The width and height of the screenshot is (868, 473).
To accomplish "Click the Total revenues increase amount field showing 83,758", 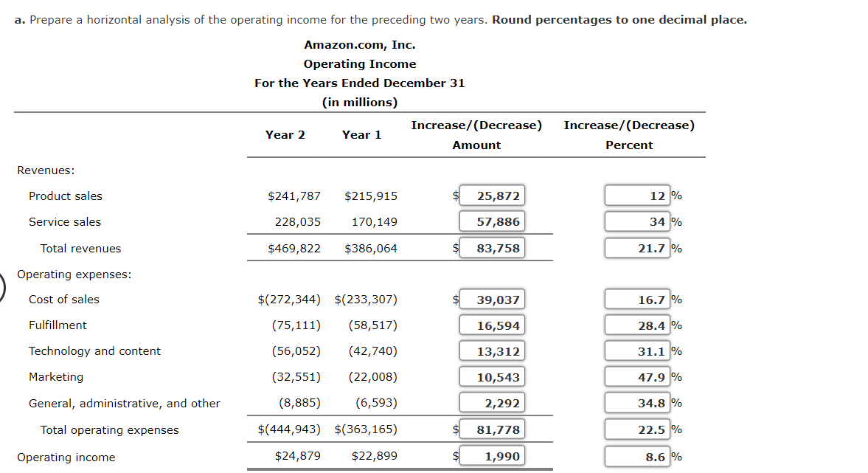I will point(492,247).
